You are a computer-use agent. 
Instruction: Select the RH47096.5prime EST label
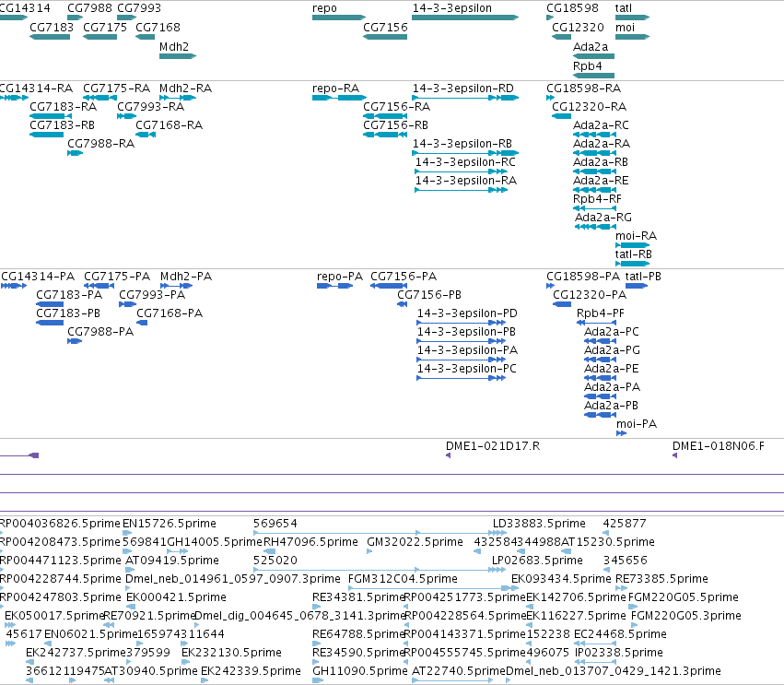click(310, 542)
